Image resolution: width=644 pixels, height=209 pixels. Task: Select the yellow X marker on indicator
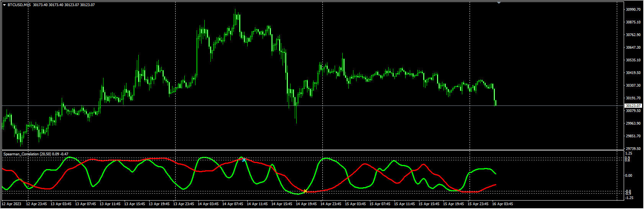coord(305,191)
